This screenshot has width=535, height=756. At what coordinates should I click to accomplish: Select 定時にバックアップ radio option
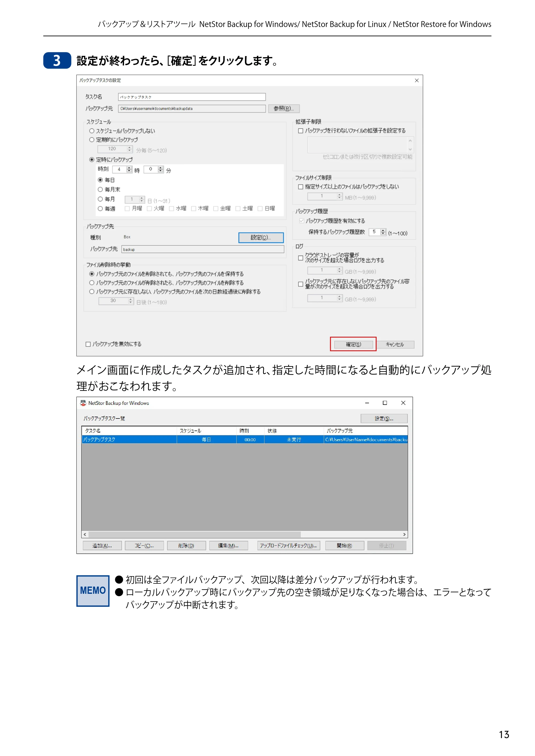[92, 159]
